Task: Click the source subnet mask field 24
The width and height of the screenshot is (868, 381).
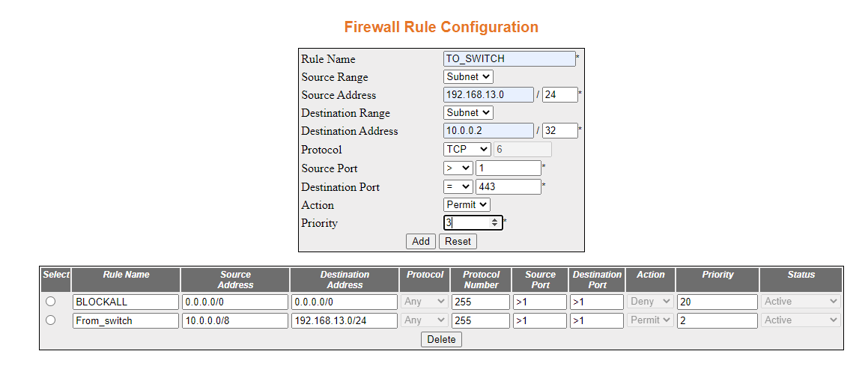Action: [x=559, y=94]
